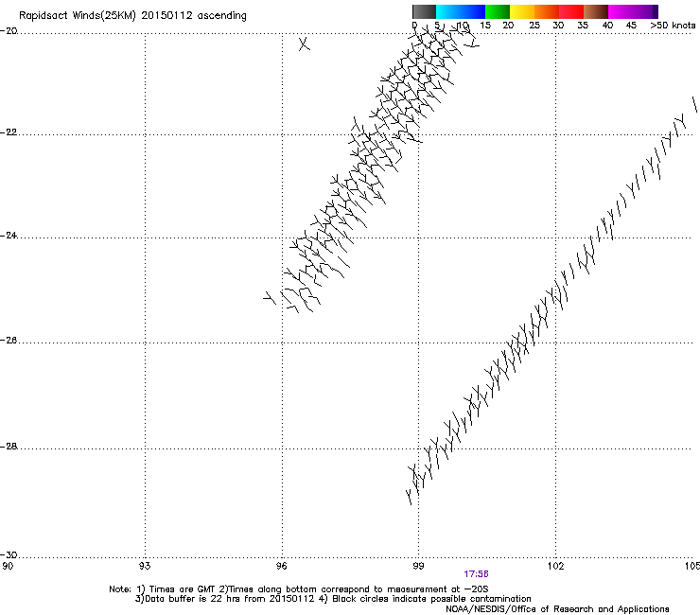Click the '-22' latitude axis label
This screenshot has width=700, height=615.
pos(9,132)
